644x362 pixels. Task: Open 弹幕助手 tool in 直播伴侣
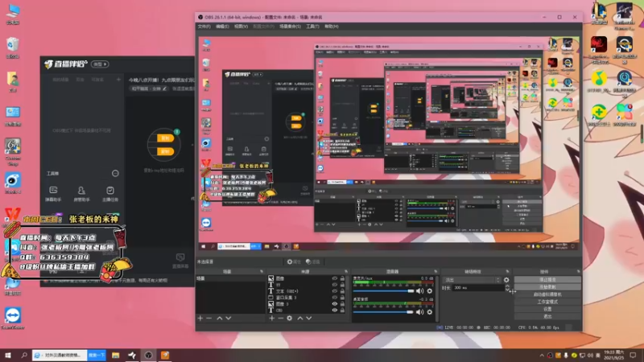pos(53,194)
